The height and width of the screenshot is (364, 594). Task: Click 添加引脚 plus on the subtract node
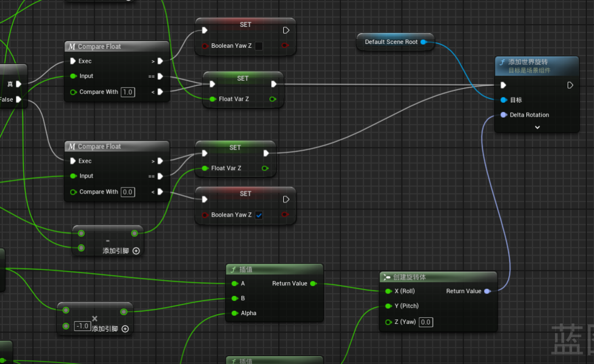[x=136, y=251]
